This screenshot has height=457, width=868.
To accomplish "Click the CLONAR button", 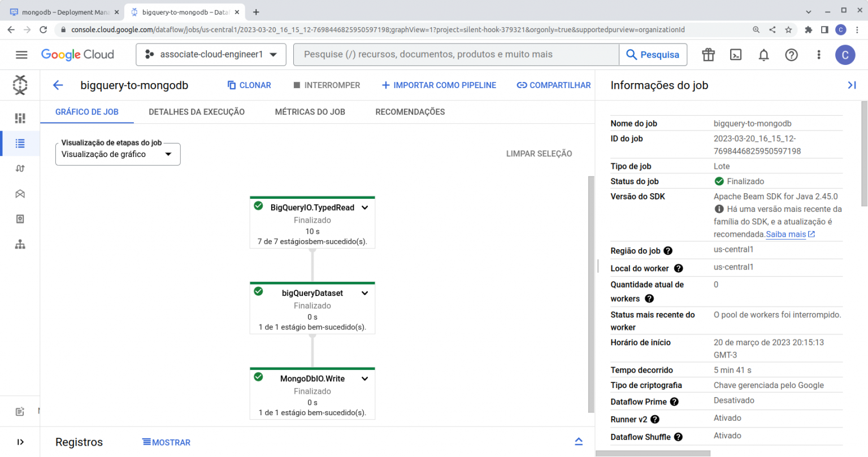I will point(249,85).
